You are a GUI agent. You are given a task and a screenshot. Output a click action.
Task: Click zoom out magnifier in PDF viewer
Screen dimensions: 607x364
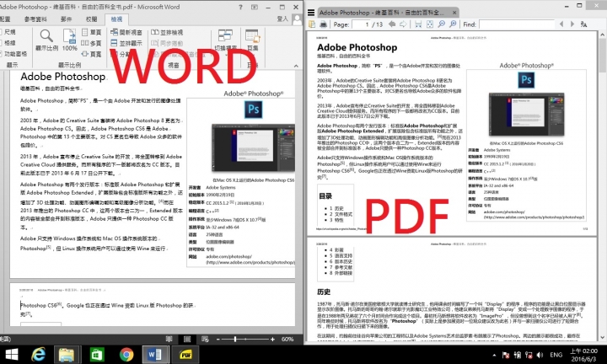pos(441,24)
